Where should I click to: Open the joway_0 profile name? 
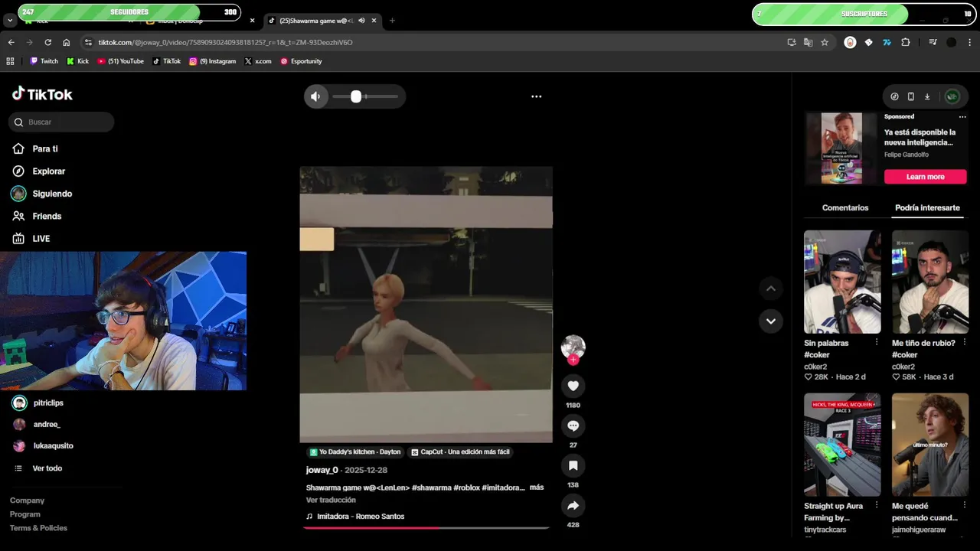point(322,470)
